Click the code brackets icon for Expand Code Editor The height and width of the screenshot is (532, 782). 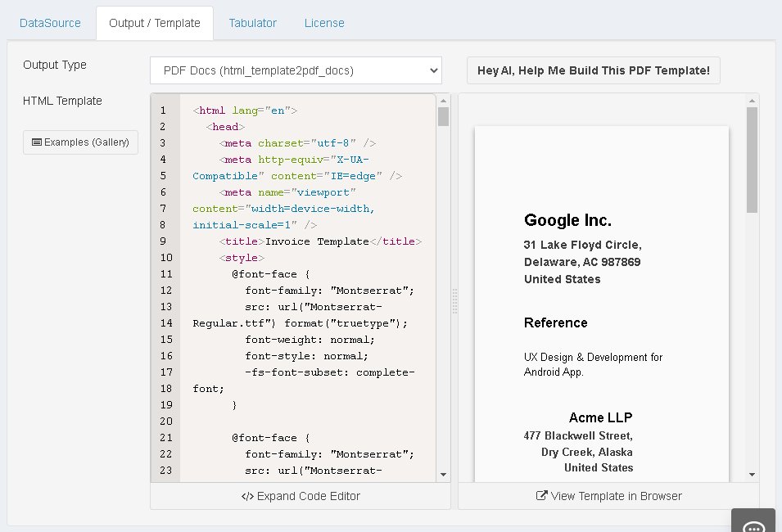click(247, 496)
